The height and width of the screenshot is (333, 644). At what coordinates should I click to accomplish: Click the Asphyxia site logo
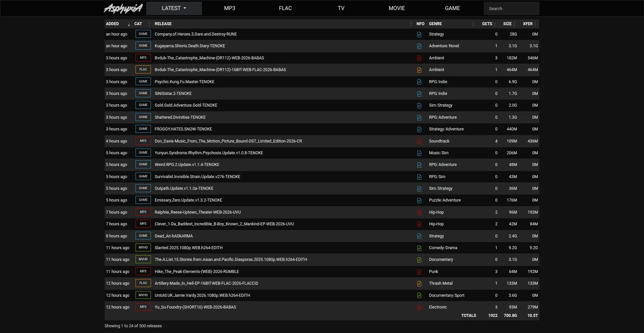click(x=123, y=8)
